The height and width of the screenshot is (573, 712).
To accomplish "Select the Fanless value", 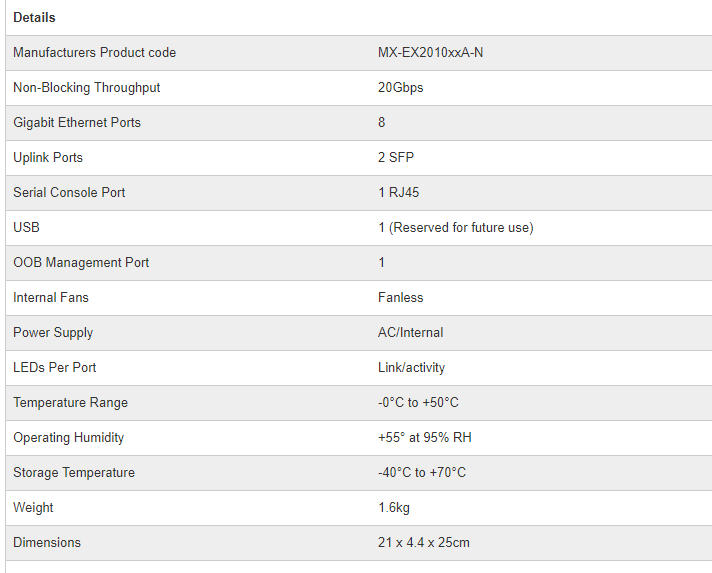I will pos(400,298).
